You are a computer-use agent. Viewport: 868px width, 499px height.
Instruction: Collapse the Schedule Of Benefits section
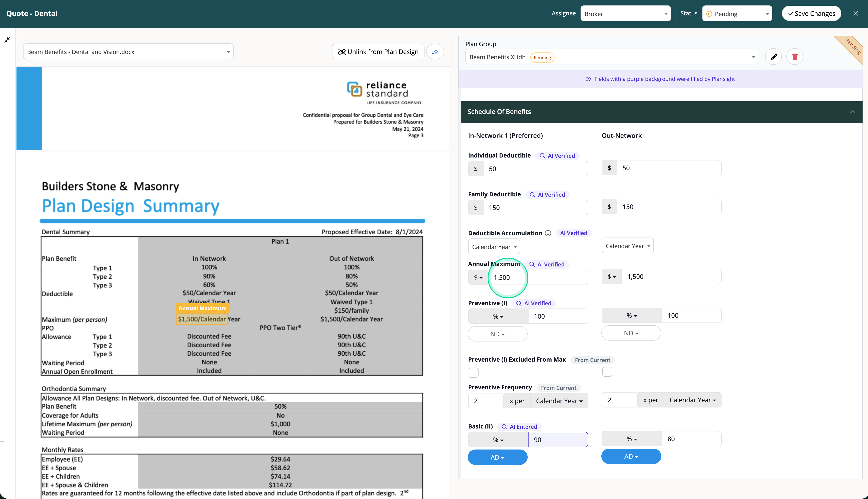(853, 112)
